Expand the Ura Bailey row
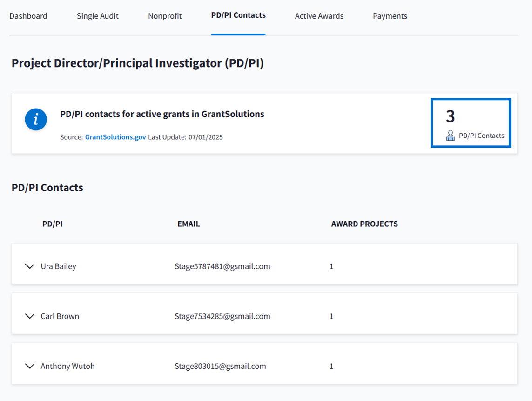The image size is (532, 401). click(30, 266)
